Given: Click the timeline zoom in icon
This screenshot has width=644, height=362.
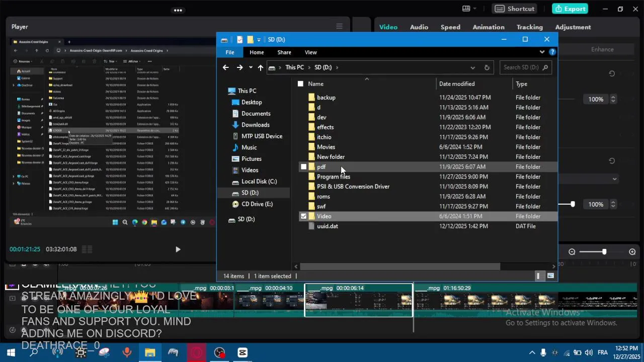Looking at the screenshot, I should click(632, 252).
